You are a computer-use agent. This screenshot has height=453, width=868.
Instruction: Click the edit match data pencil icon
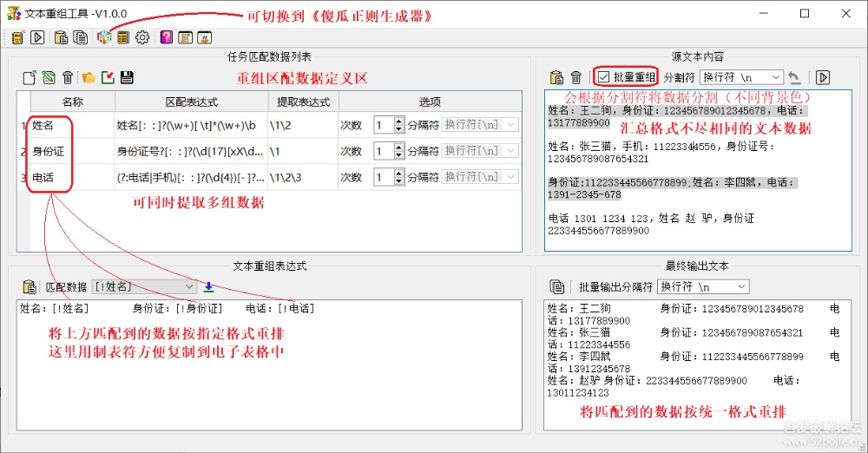point(49,77)
